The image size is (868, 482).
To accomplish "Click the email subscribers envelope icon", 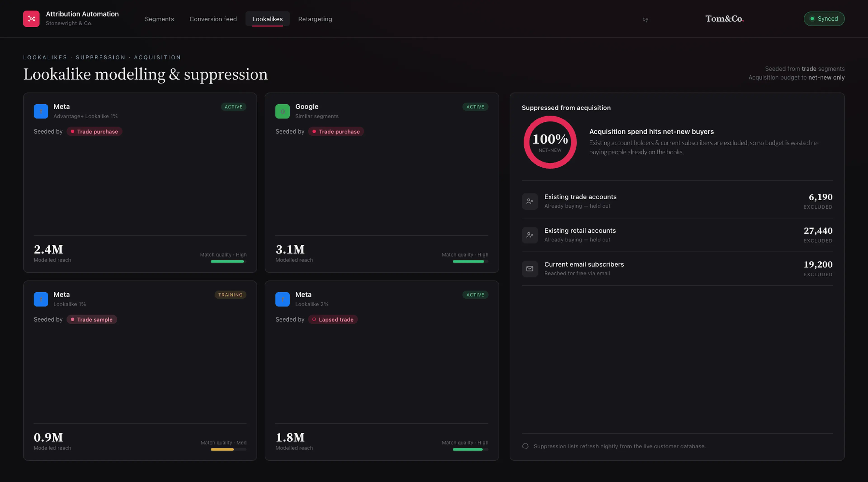I will (530, 268).
